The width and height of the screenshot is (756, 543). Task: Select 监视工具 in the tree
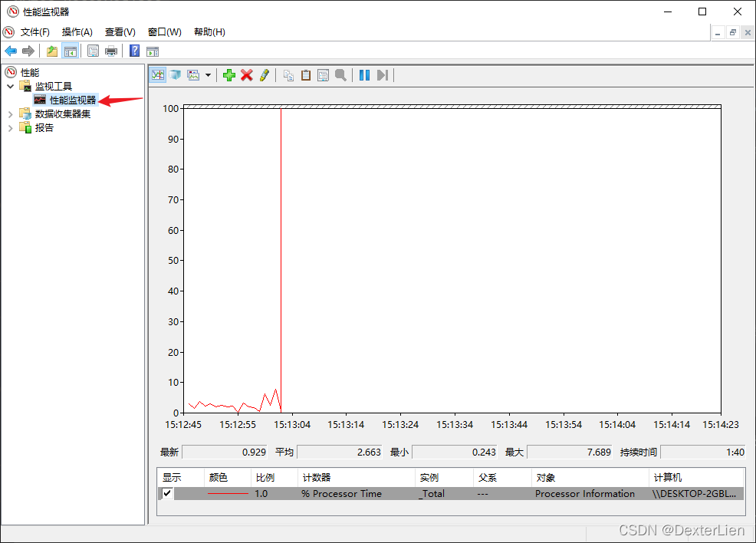click(54, 87)
